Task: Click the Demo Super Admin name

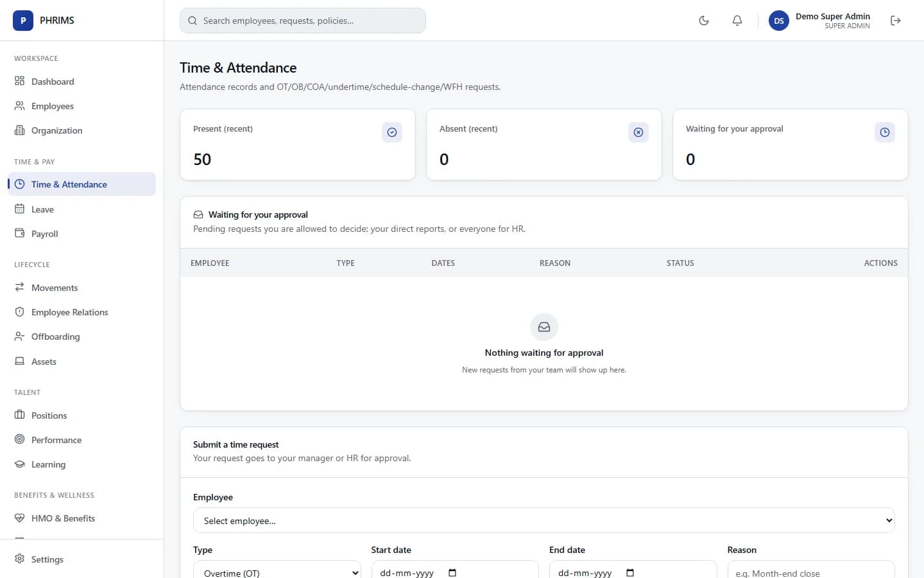Action: pyautogui.click(x=833, y=16)
